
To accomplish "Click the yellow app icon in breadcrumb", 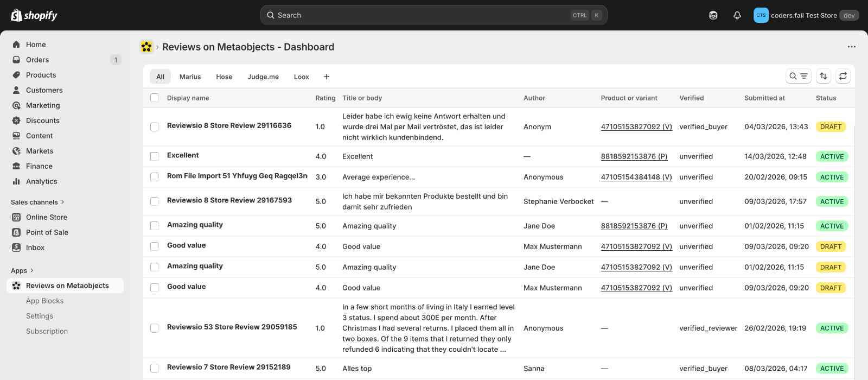I will (x=146, y=47).
